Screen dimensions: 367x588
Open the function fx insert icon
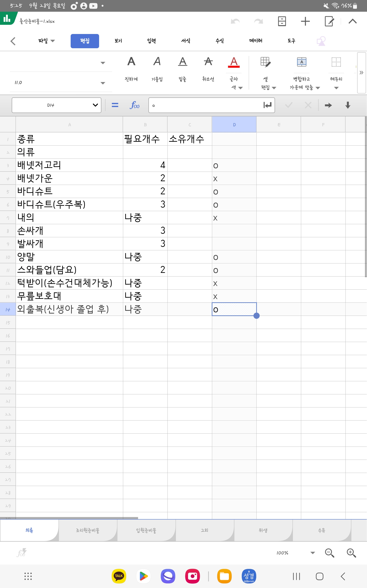(134, 105)
